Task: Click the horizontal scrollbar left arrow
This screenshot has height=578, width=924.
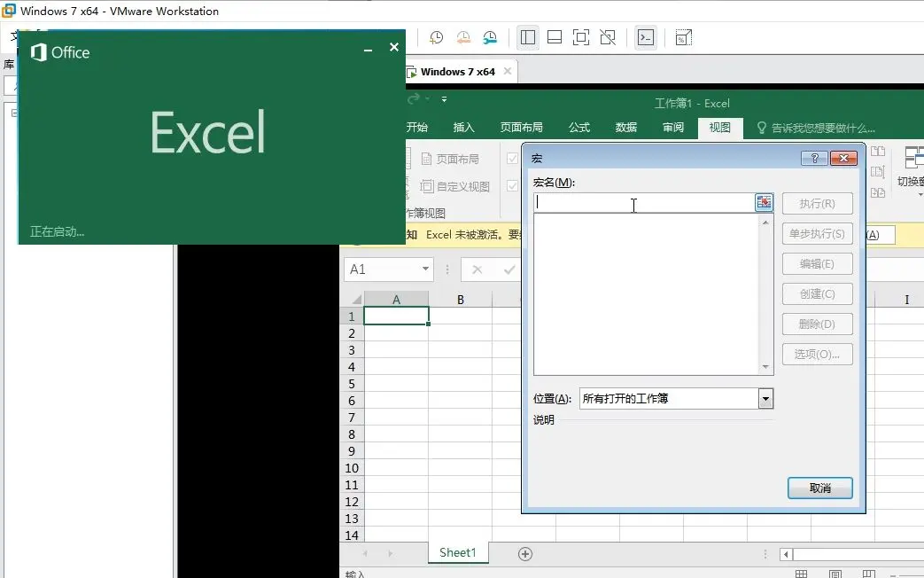Action: 786,554
